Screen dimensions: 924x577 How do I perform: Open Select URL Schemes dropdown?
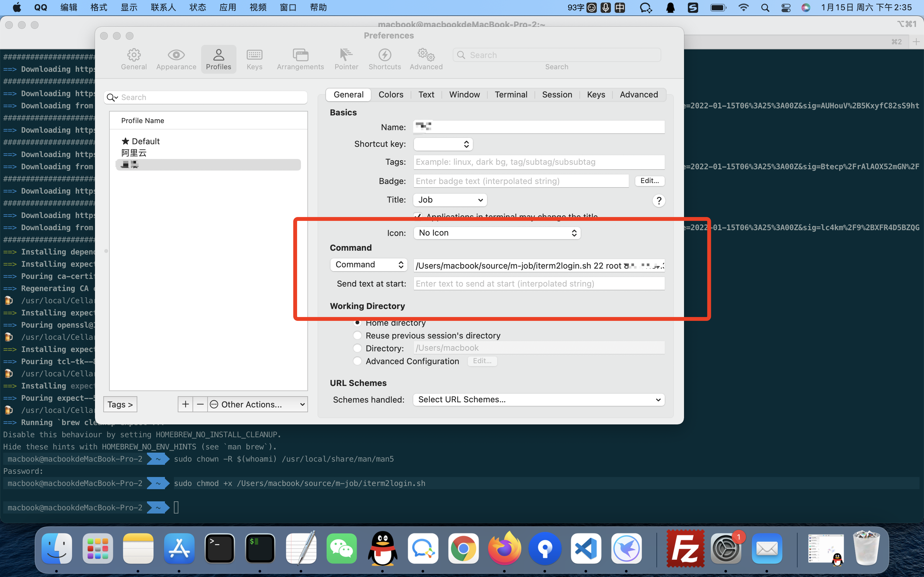tap(538, 399)
